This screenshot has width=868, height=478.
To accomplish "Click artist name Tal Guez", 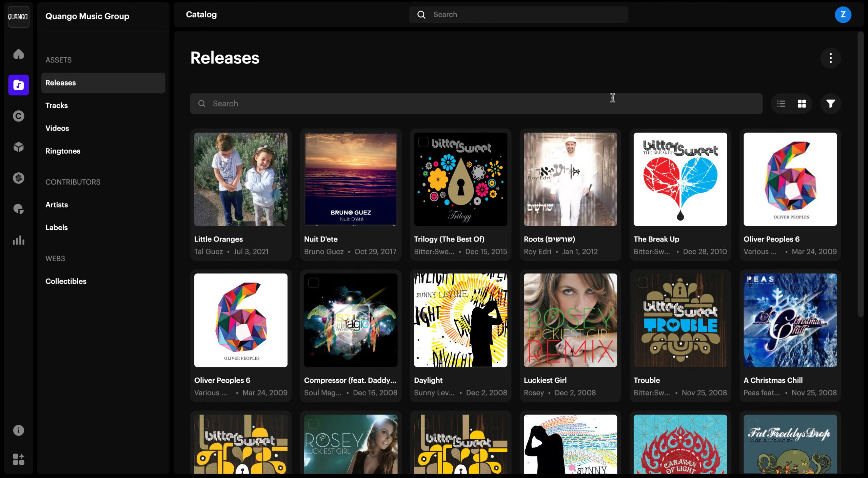I will click(x=209, y=252).
